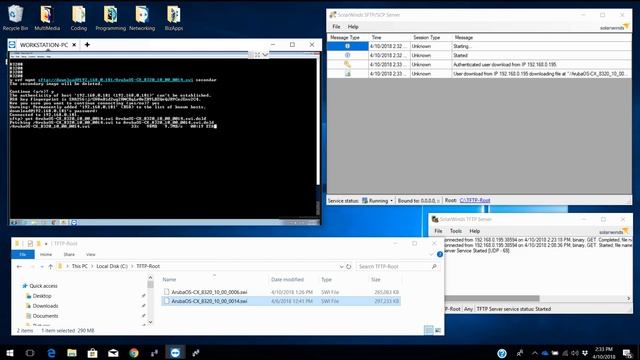The width and height of the screenshot is (640, 360).
Task: Launch Microsoft Edge from the taskbar
Action: pos(51,353)
